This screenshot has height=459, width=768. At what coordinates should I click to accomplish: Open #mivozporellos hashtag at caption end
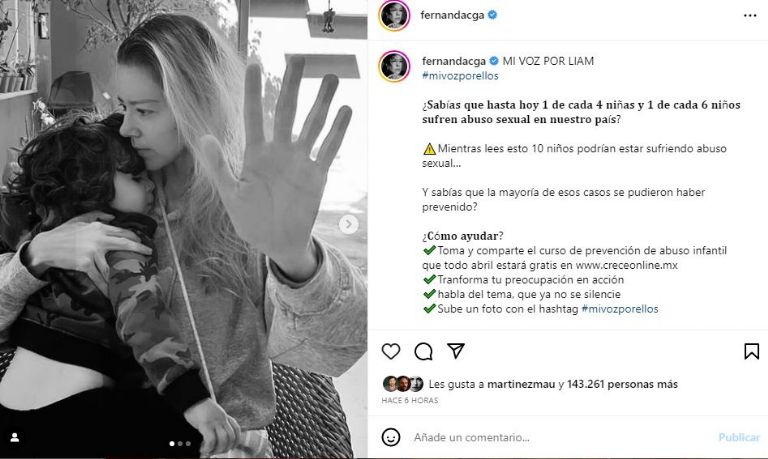click(x=620, y=309)
